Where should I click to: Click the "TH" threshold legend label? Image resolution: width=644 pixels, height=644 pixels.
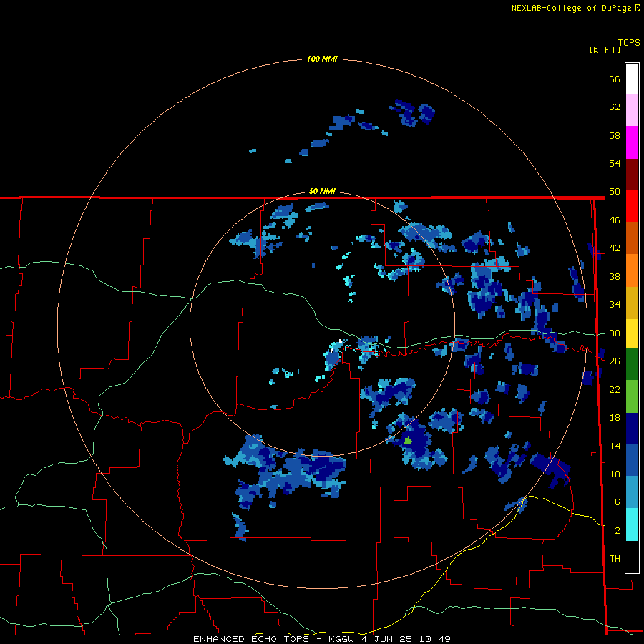point(615,559)
